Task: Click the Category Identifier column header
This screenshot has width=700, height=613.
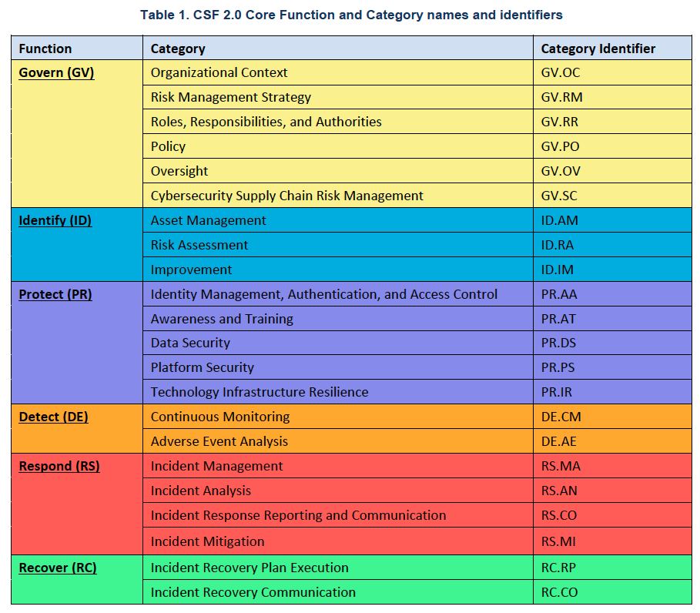Action: tap(612, 49)
